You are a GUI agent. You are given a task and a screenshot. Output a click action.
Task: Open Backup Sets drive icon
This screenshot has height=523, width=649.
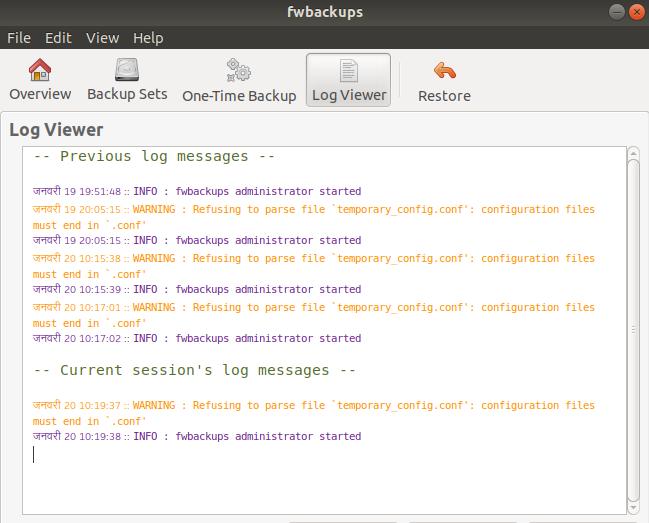click(127, 70)
